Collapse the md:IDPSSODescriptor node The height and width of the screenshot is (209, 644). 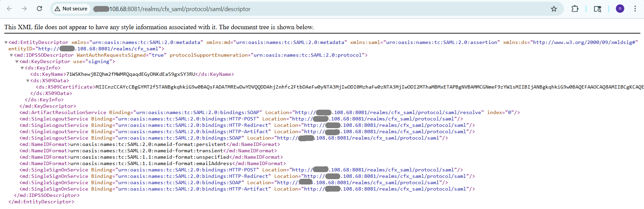coord(11,55)
